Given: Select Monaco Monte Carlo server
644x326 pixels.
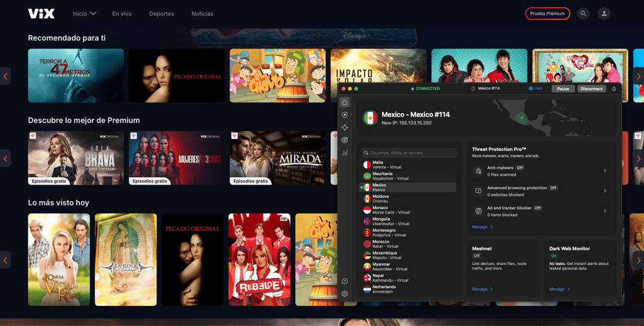Looking at the screenshot, I should (409, 210).
